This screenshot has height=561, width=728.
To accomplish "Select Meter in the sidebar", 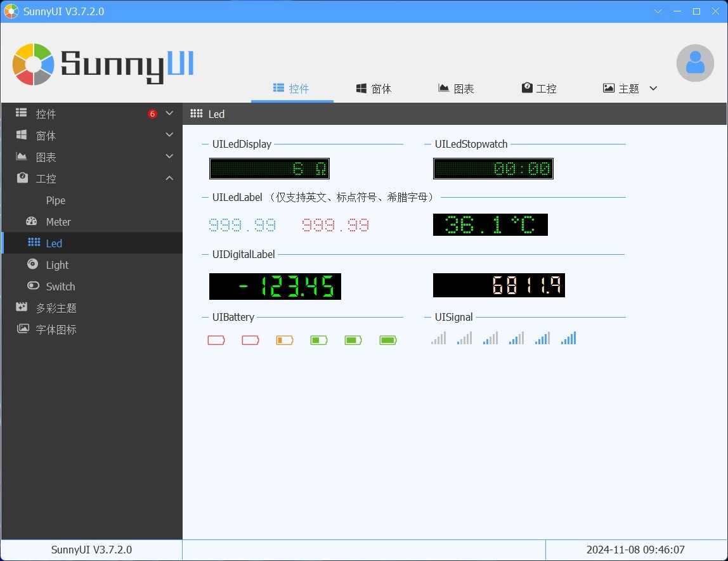I will point(58,222).
